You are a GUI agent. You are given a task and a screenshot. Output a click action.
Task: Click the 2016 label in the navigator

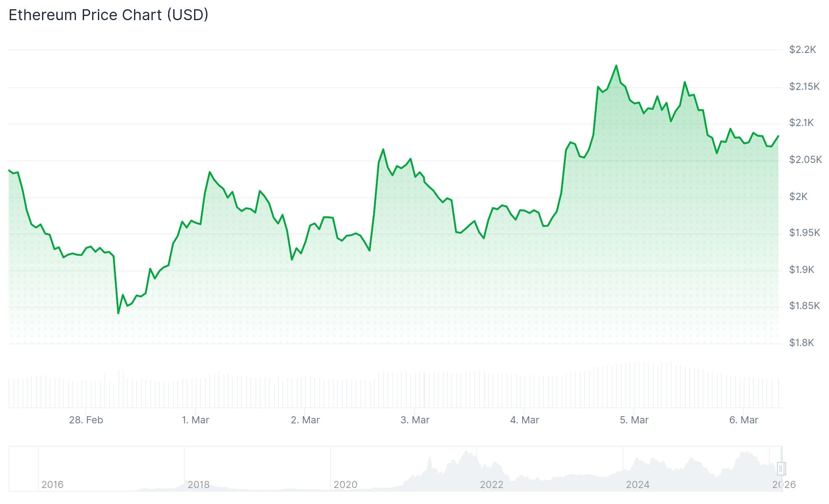52,485
